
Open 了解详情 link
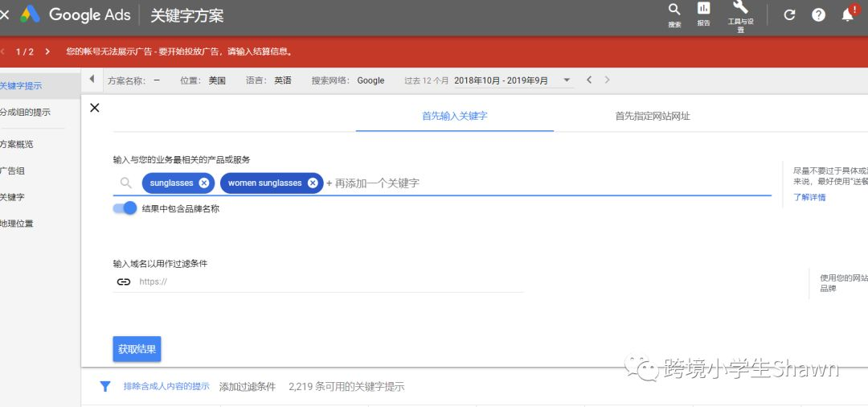click(x=809, y=197)
